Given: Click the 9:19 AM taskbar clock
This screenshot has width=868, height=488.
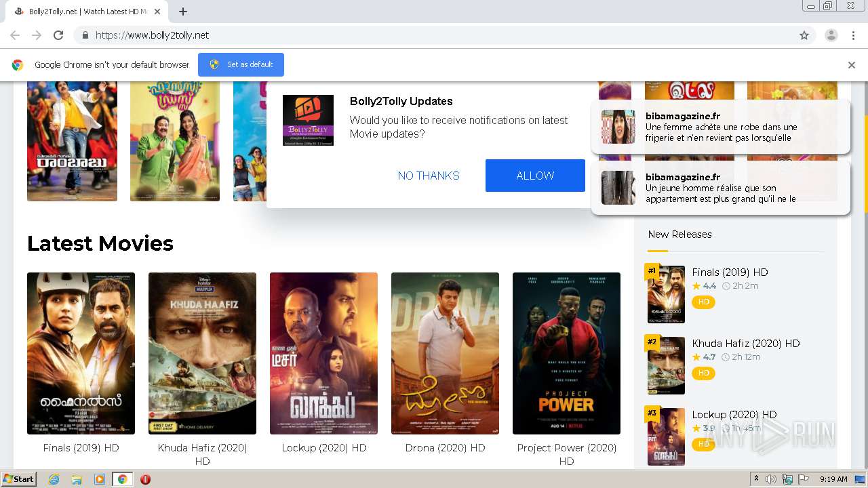Looking at the screenshot, I should point(833,479).
